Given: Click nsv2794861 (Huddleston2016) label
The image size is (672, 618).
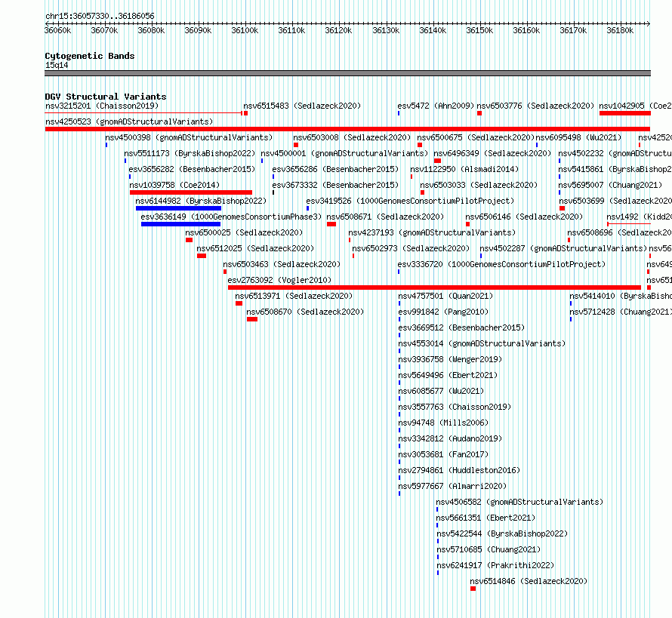Looking at the screenshot, I should tap(459, 470).
